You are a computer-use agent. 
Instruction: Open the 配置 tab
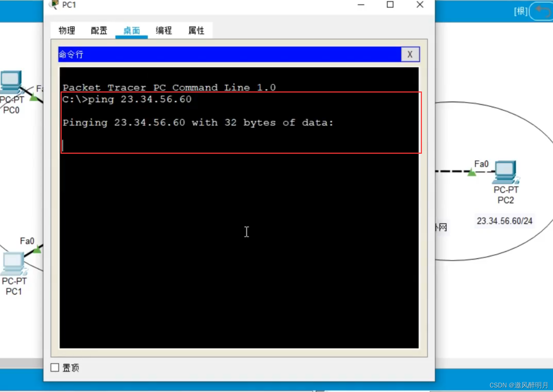click(x=99, y=31)
